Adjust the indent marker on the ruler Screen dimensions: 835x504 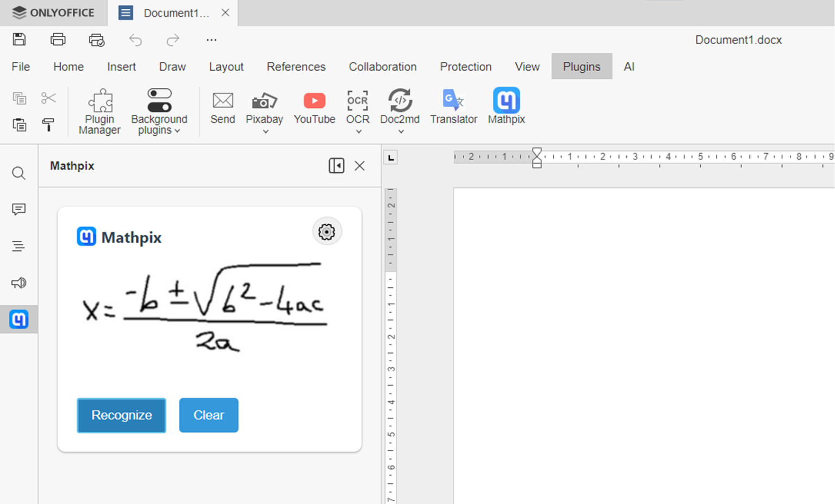coord(537,156)
